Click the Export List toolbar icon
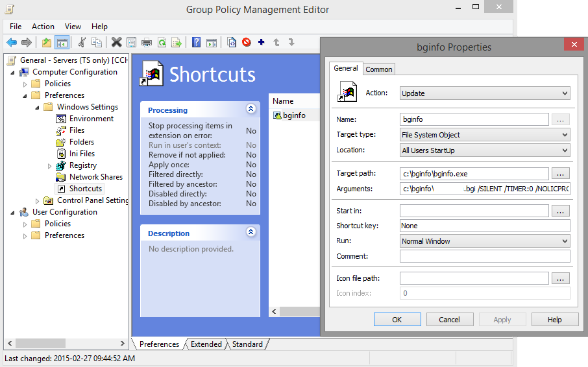 coord(177,42)
